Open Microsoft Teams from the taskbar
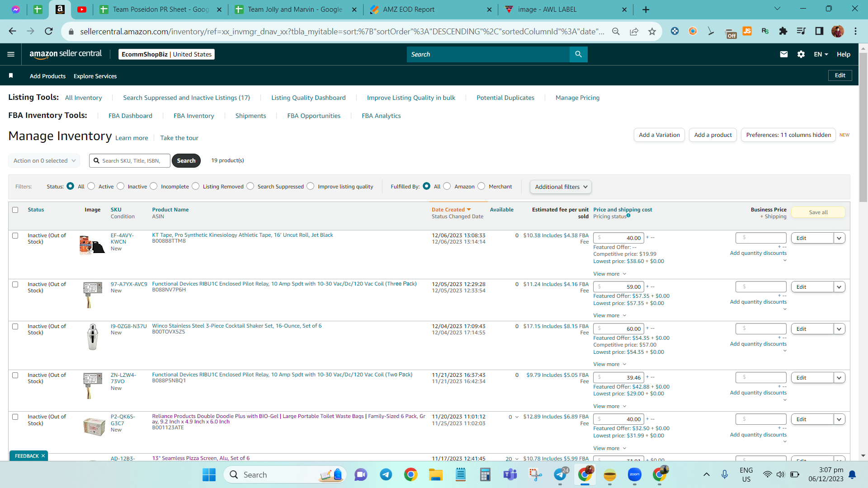Screen dimensions: 868x488 510,474
